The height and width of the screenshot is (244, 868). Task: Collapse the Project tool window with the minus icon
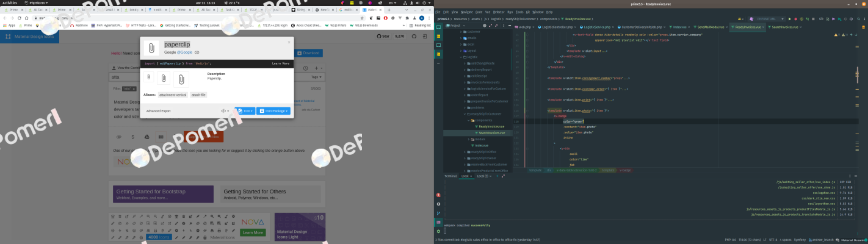pos(509,26)
